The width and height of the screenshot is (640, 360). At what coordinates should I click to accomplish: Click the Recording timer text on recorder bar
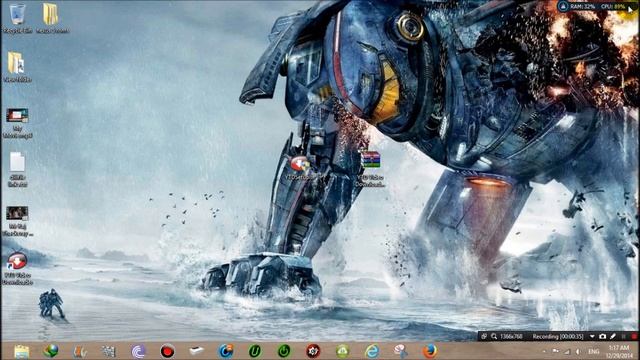(x=558, y=336)
